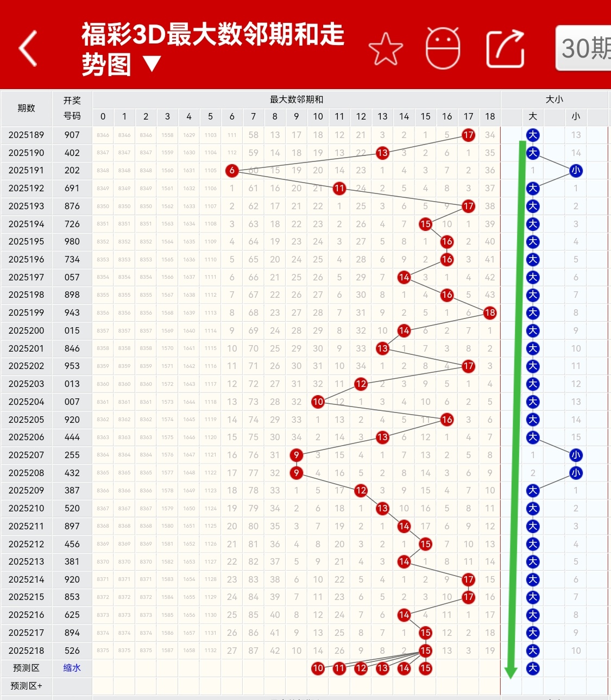Tap the 福彩3D最大数邻期和走势图 title
This screenshot has width=611, height=700.
213,49
